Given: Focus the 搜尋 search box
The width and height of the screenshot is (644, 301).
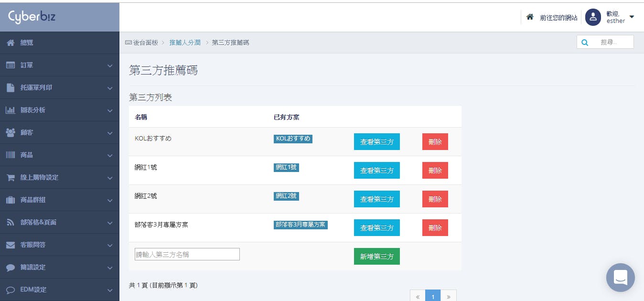Looking at the screenshot, I should click(x=605, y=42).
